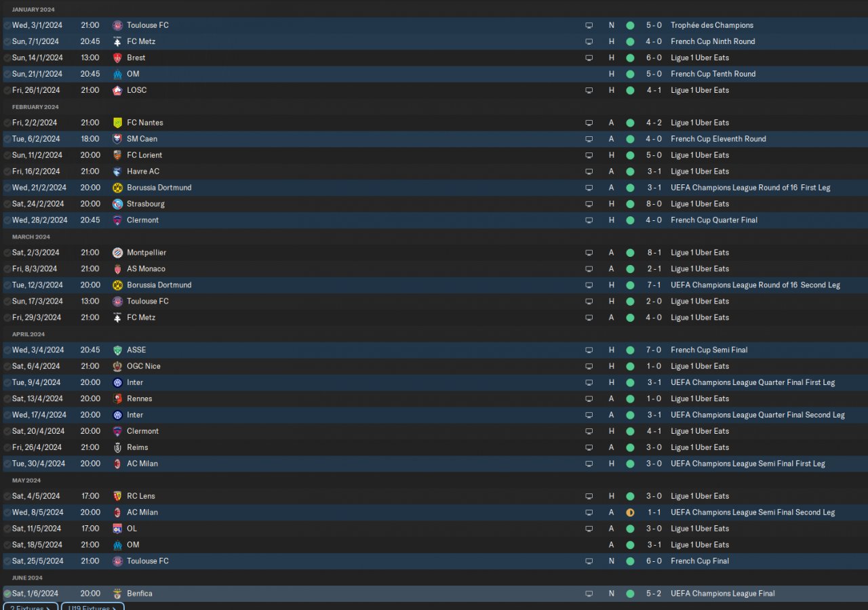
Task: Click the AC Milan badge on the 30/4/2024 fixture
Action: point(117,464)
